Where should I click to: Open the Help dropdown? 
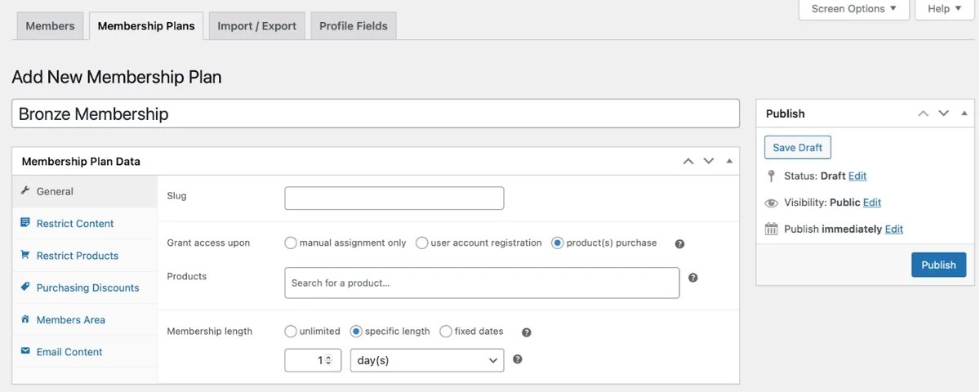click(946, 9)
